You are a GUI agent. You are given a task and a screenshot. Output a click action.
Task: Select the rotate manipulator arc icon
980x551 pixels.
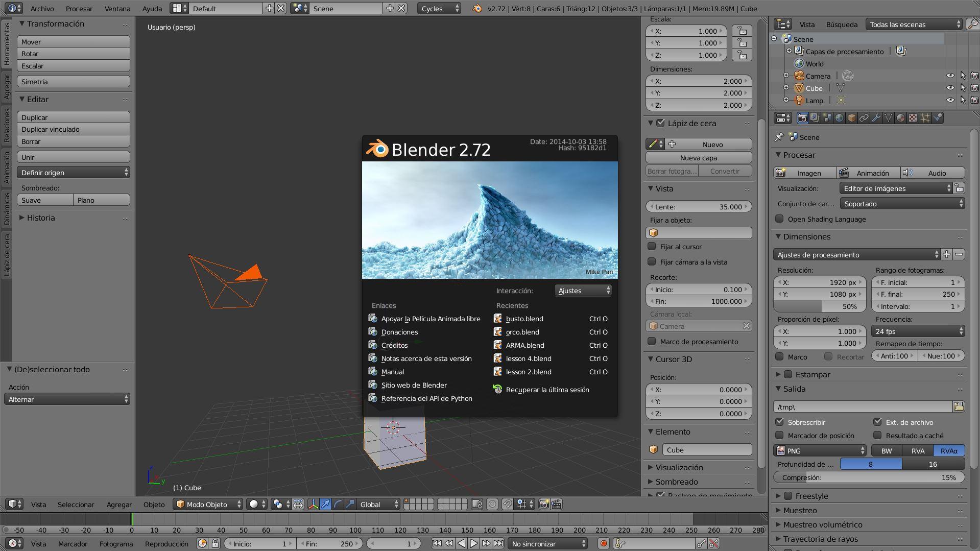click(x=338, y=504)
